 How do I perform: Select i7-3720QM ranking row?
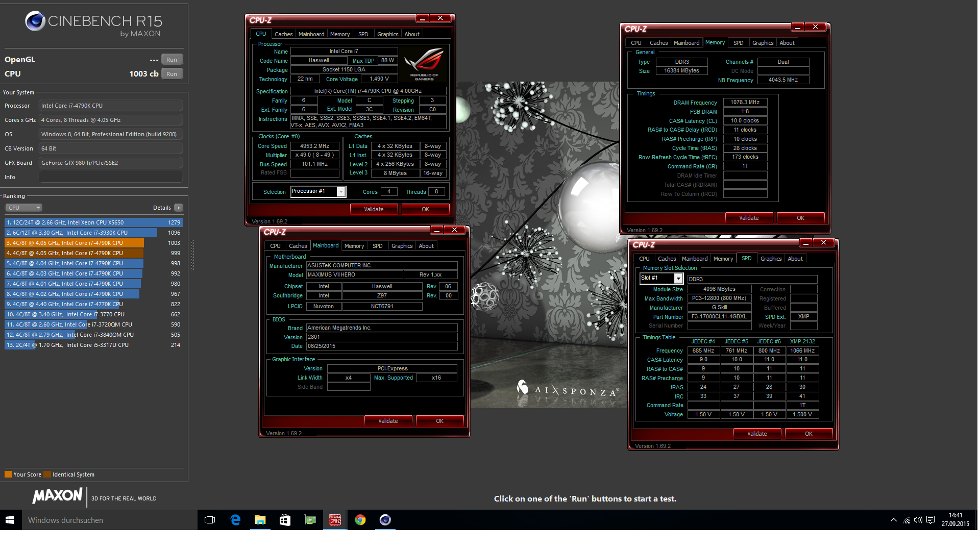tap(93, 324)
